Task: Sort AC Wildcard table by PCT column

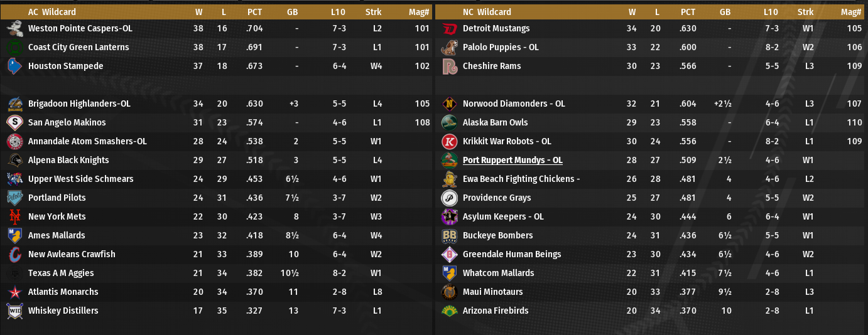Action: (x=254, y=12)
